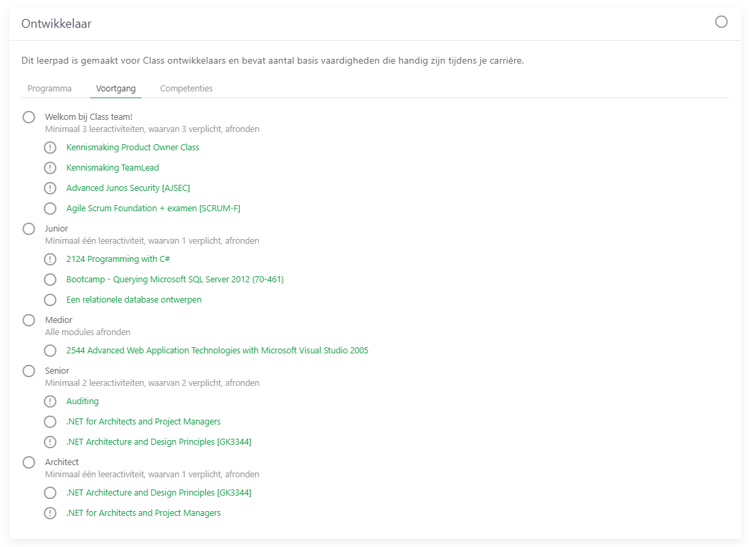
Task: Click the warning icon next to Advanced Junos Security
Action: (x=50, y=188)
